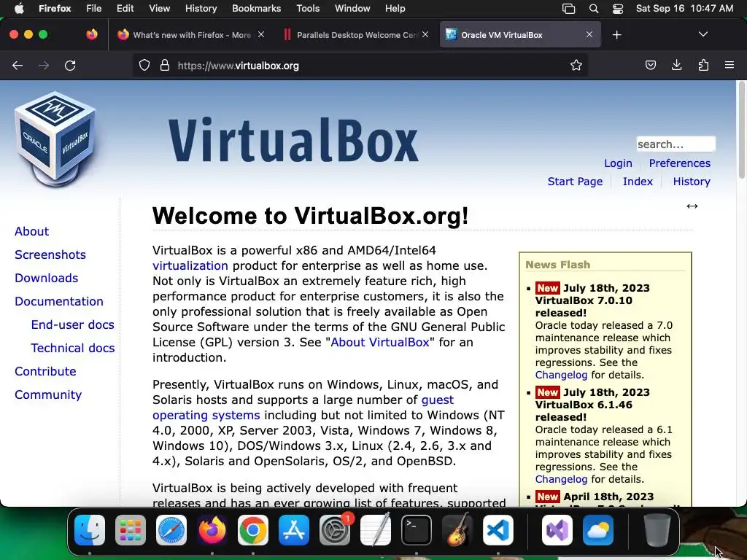This screenshot has height=560, width=747.
Task: Open the Preferences link
Action: [x=679, y=163]
